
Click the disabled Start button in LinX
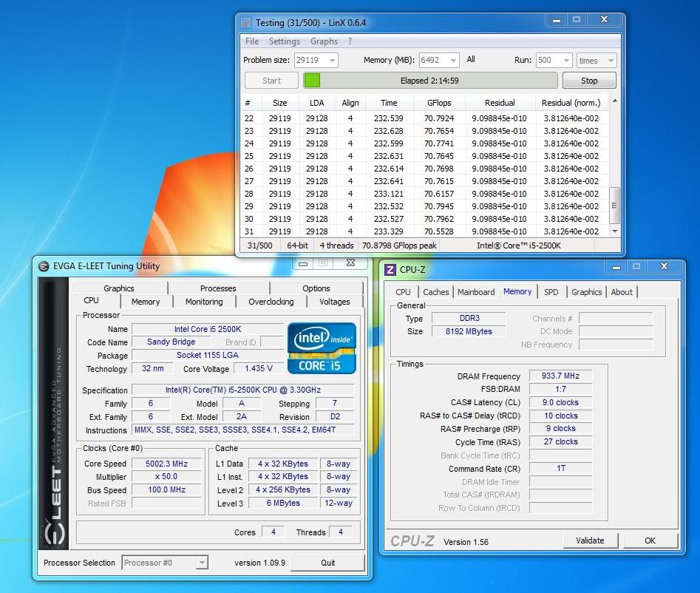coord(271,81)
